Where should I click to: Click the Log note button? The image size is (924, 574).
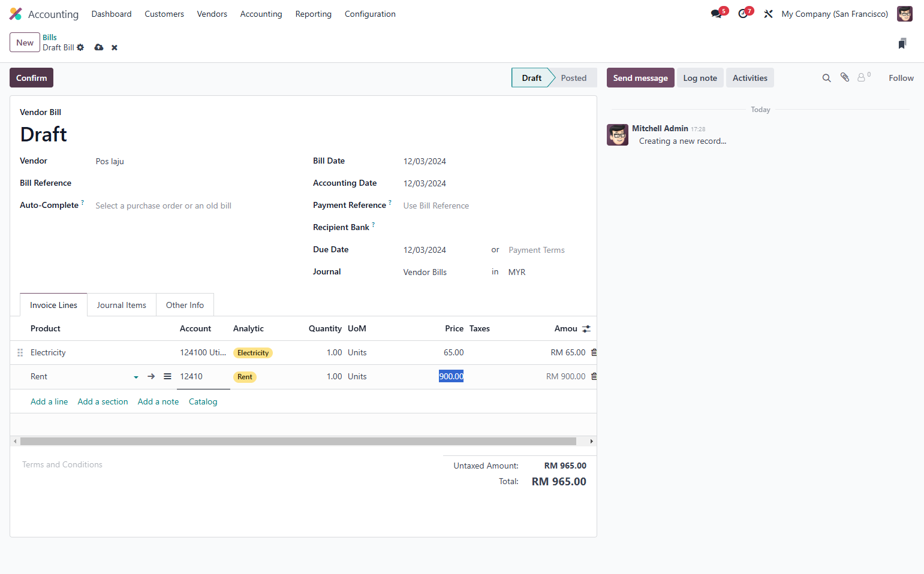pyautogui.click(x=700, y=78)
